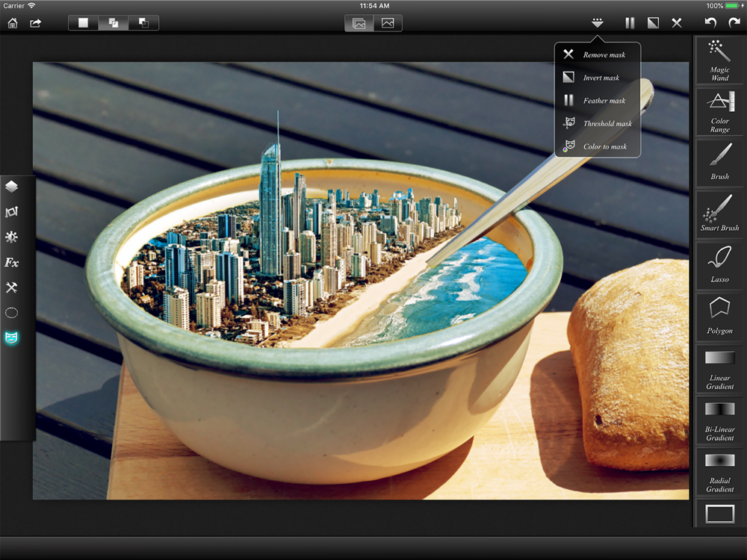Tap the remove mask X toolbar icon
The image size is (747, 560).
(x=677, y=23)
